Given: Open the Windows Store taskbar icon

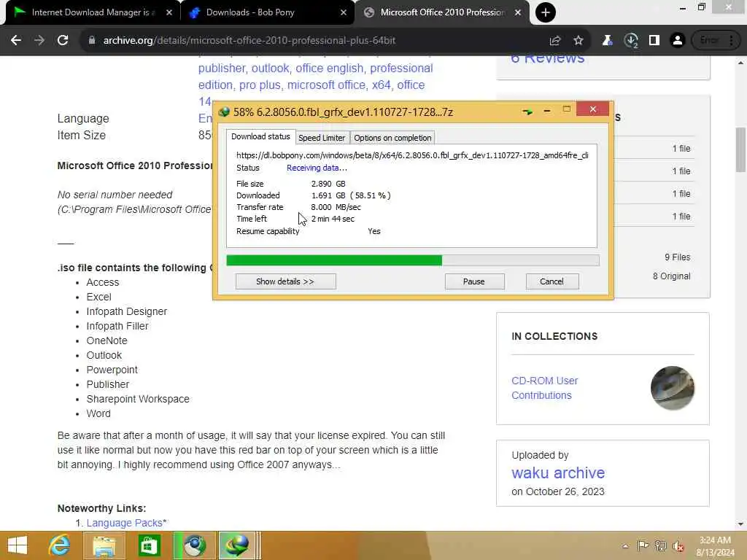Looking at the screenshot, I should coord(149,545).
